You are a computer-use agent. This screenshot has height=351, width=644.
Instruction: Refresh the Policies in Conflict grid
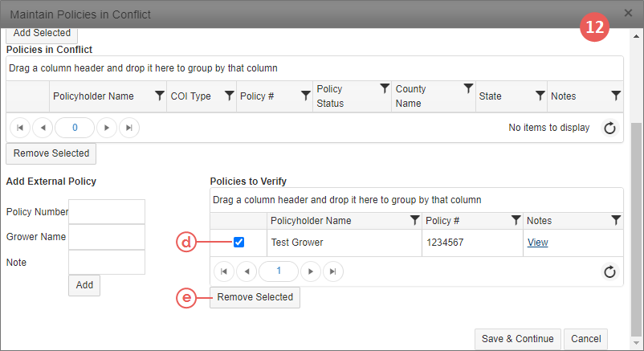(609, 128)
